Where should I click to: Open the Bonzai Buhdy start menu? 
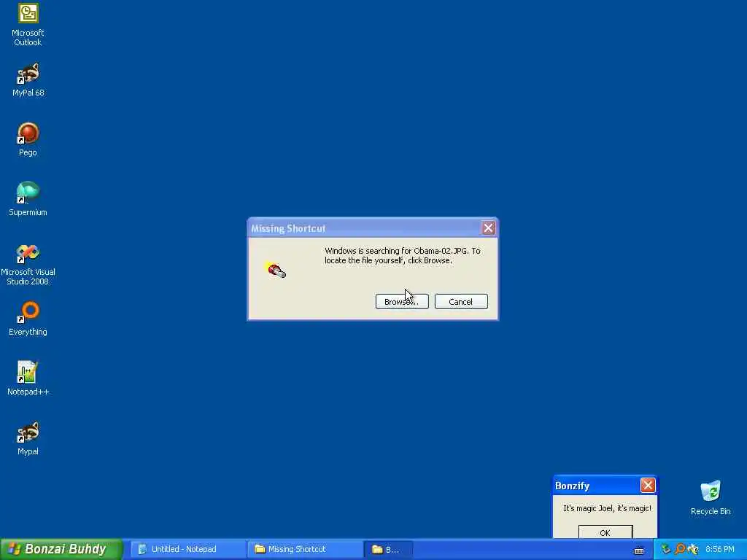click(x=61, y=549)
